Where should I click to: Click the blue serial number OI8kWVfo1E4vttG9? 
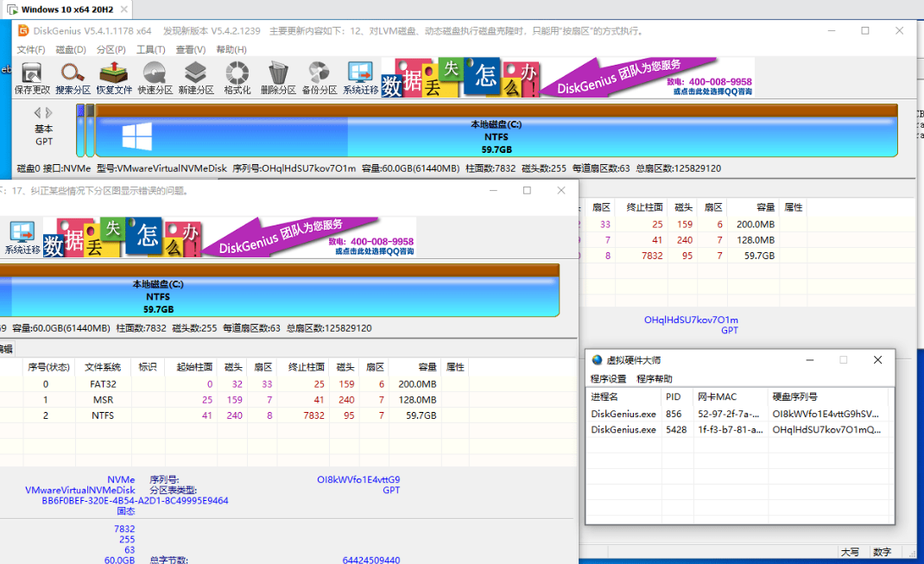(358, 479)
